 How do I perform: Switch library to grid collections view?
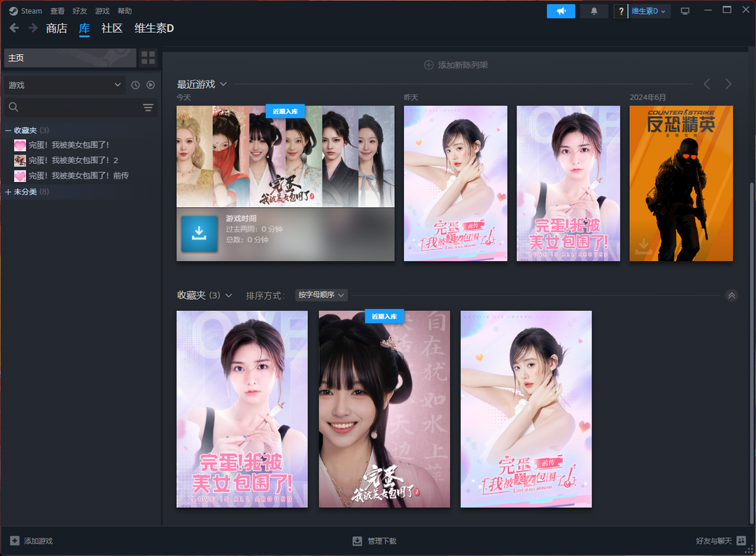point(148,58)
